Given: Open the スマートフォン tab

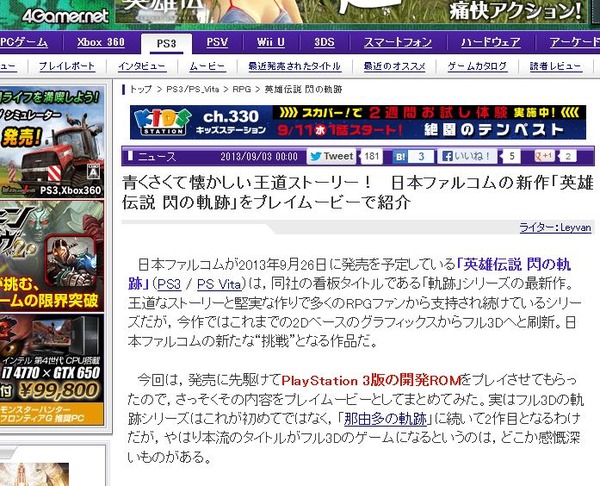Looking at the screenshot, I should coord(398,42).
